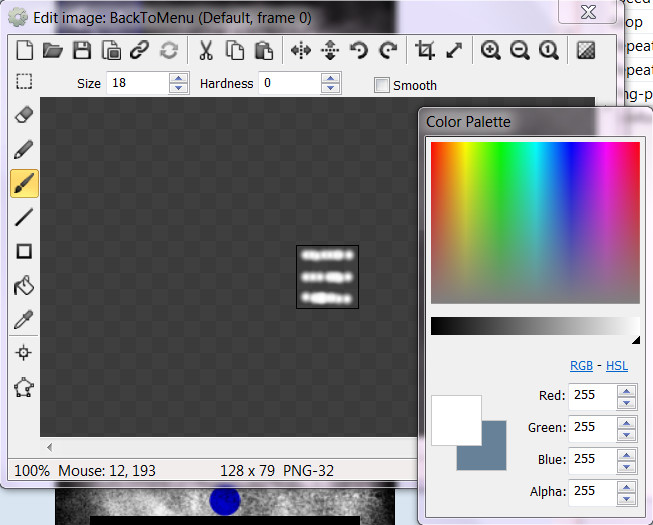Viewport: 653px width, 525px height.
Task: Increase Red value with up arrow
Action: (627, 390)
